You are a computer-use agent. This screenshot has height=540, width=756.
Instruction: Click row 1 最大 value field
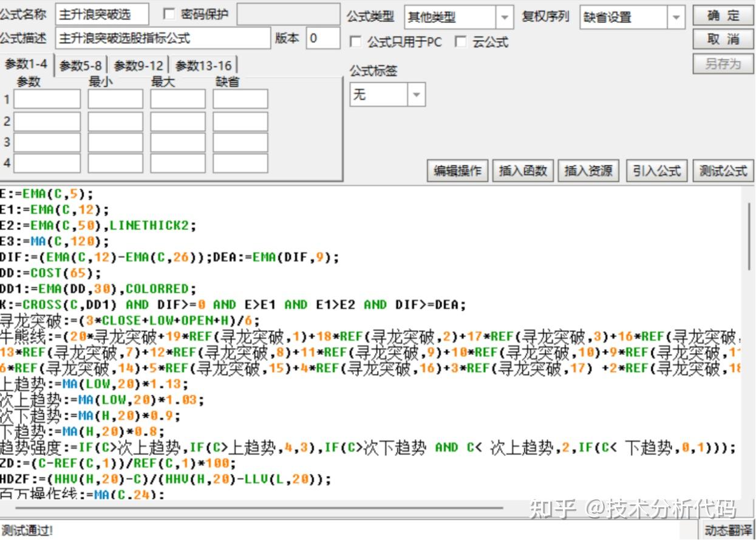(x=179, y=100)
